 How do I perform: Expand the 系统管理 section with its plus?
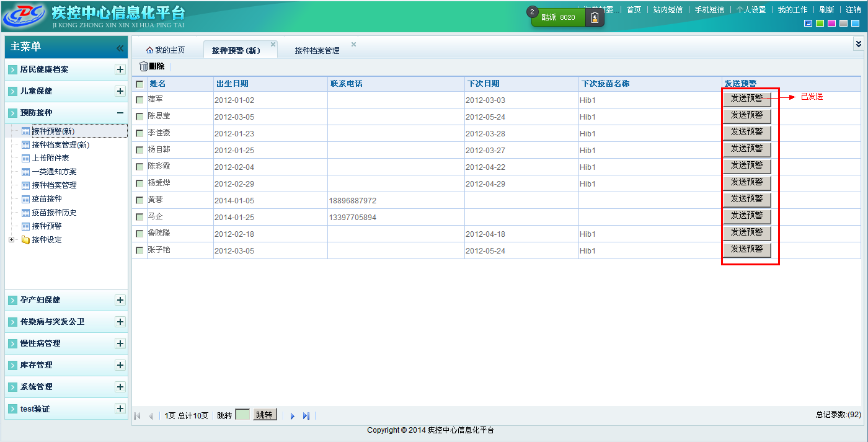point(120,387)
